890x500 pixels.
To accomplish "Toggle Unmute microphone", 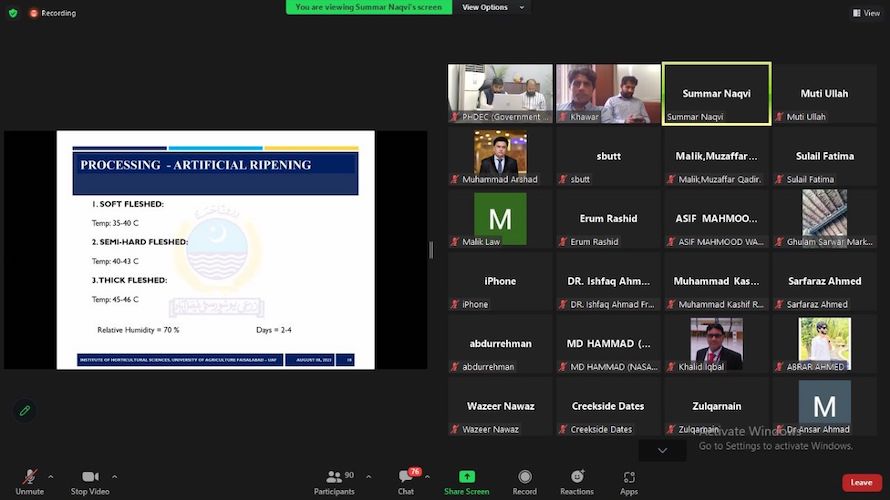I will point(29,480).
